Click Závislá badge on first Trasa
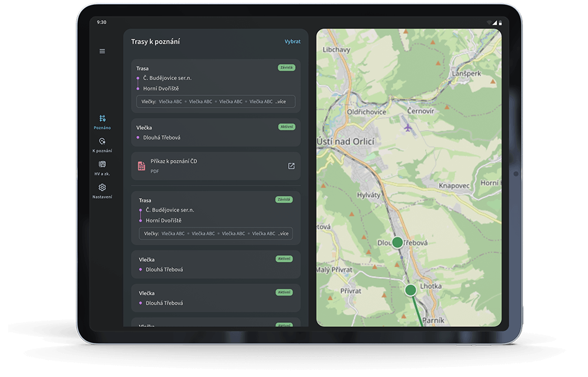Viewport: 588px width, 377px height. 286,68
